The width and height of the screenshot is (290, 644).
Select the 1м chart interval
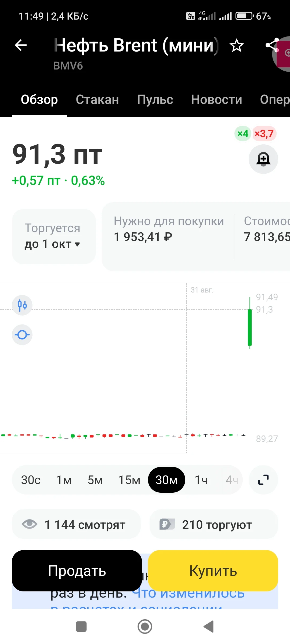tap(64, 480)
